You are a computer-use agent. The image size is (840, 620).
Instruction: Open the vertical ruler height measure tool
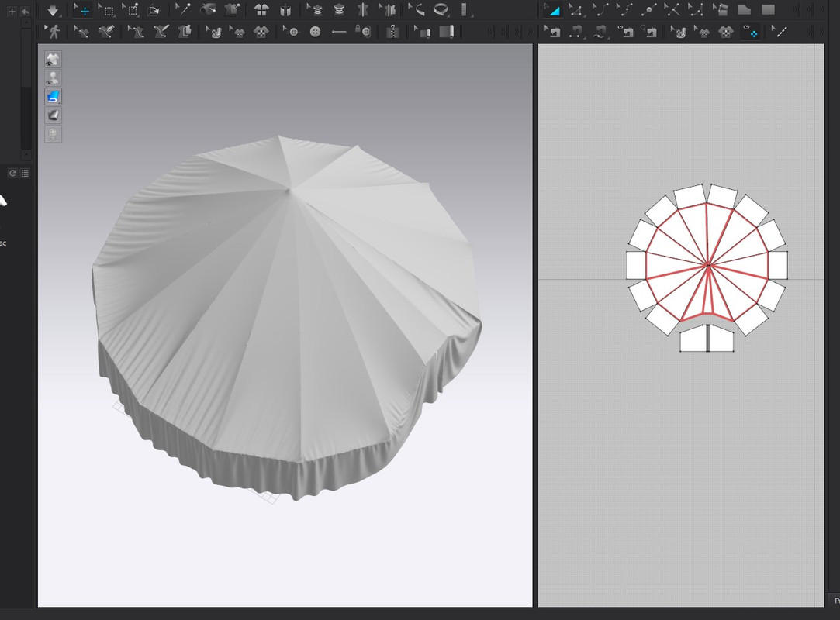click(x=465, y=9)
